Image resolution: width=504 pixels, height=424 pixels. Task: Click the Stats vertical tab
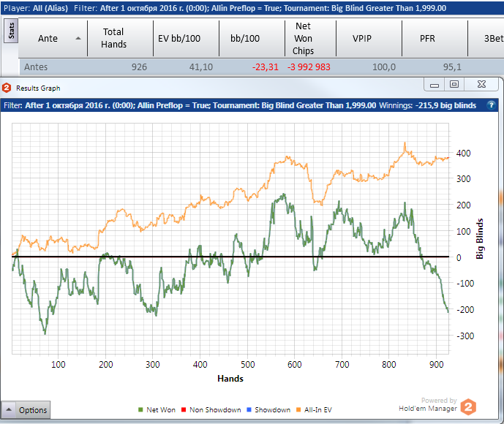coord(11,31)
